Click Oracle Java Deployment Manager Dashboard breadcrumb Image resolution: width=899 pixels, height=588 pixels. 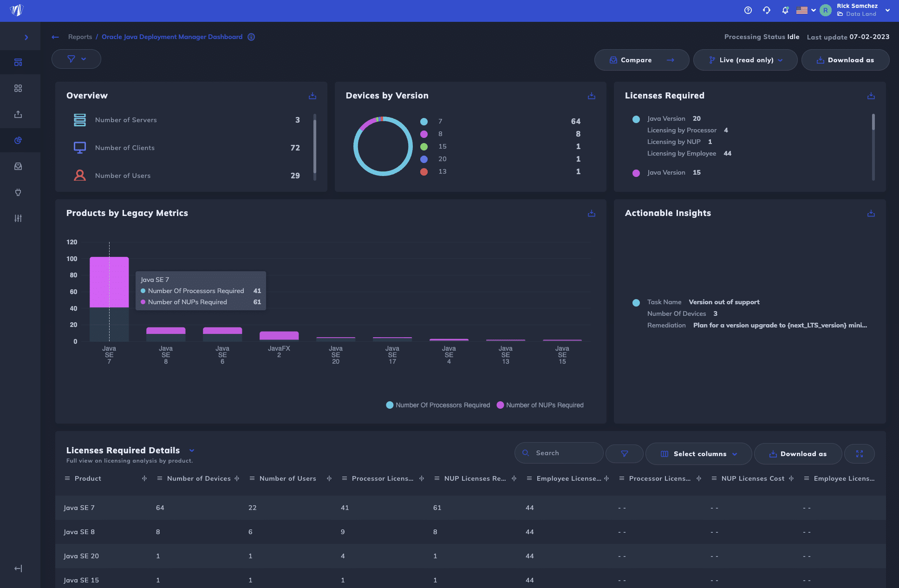point(172,37)
